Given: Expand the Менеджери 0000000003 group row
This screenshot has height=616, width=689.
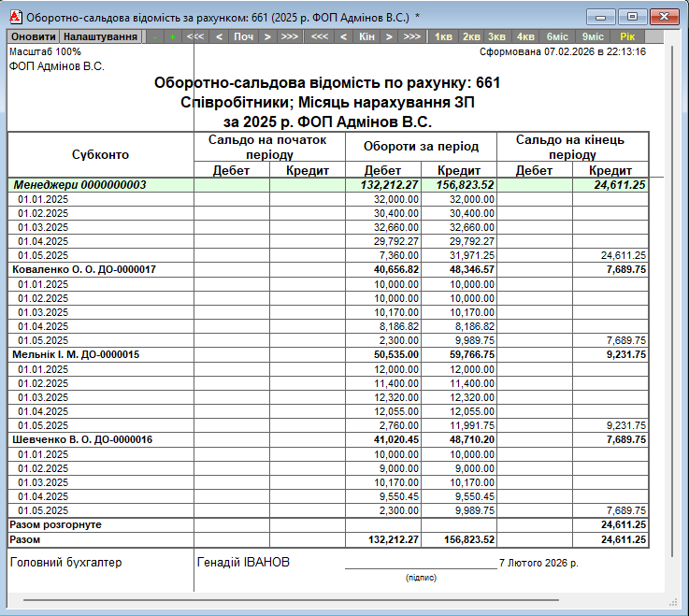Looking at the screenshot, I should tap(79, 185).
